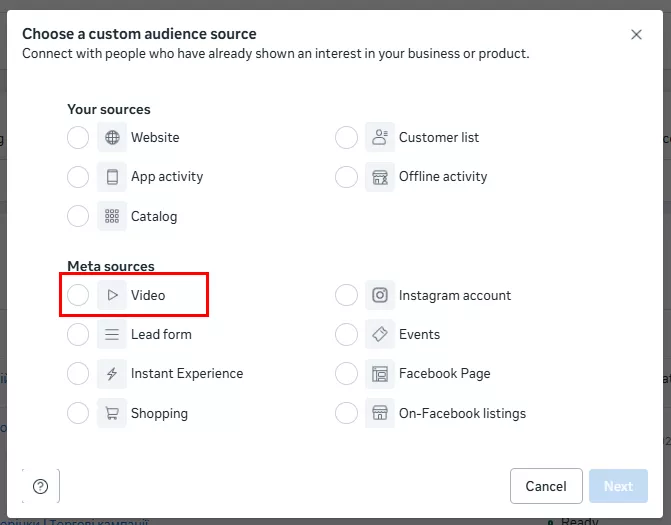Close the custom audience source dialog
This screenshot has height=525, width=671.
click(636, 35)
